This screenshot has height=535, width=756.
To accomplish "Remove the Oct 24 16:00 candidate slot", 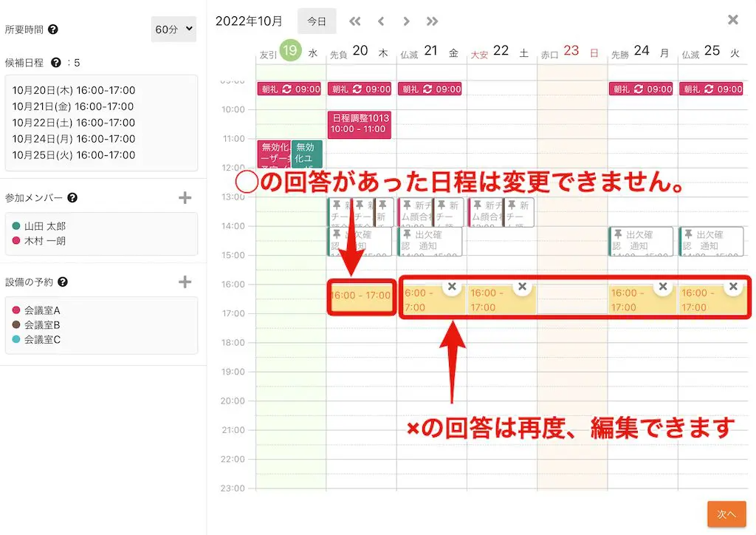I will [x=663, y=287].
